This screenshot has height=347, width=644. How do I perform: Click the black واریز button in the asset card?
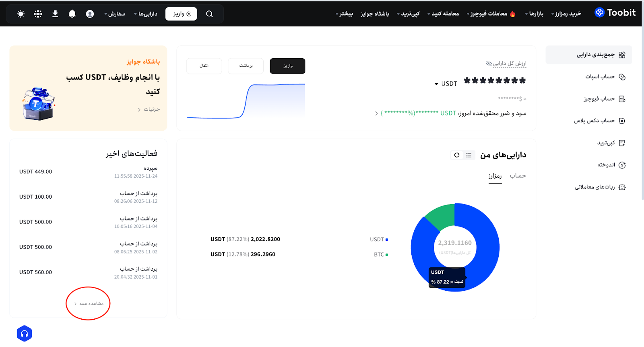click(287, 66)
